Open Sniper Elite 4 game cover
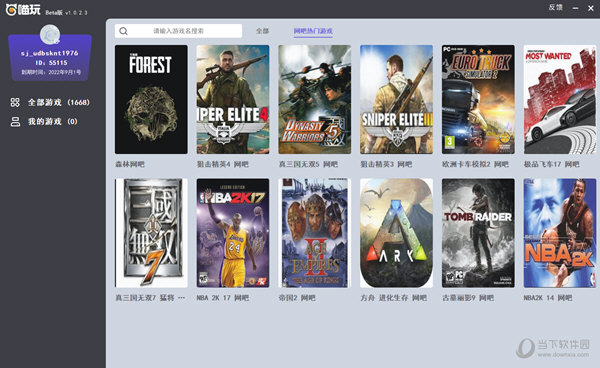 point(233,99)
